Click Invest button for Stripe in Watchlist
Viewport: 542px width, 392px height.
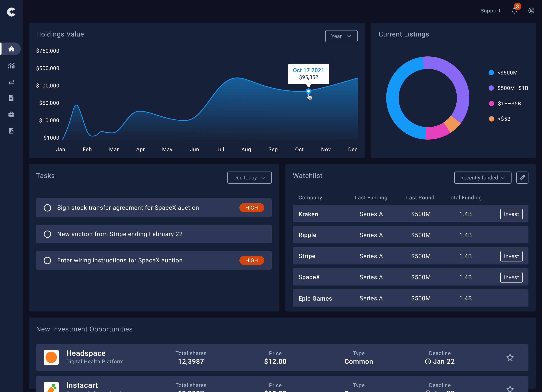click(511, 256)
